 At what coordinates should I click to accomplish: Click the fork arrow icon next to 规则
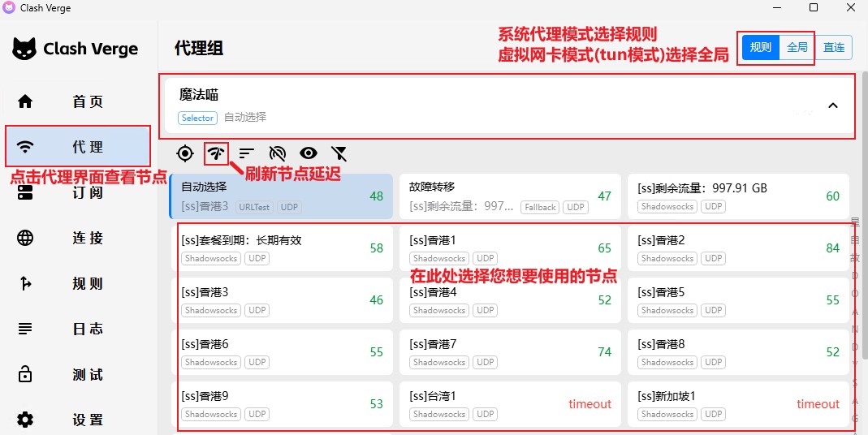click(x=25, y=284)
